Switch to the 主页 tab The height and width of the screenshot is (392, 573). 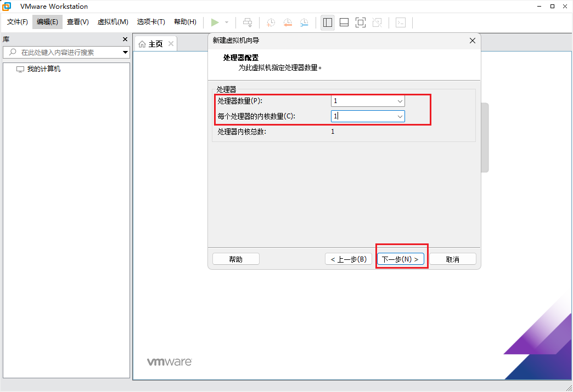coord(155,44)
